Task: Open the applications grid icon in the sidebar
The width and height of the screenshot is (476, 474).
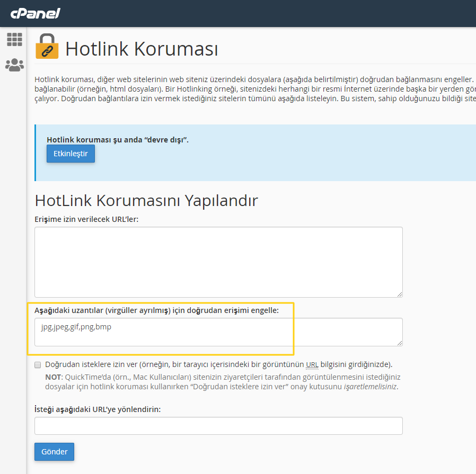Action: 14,39
